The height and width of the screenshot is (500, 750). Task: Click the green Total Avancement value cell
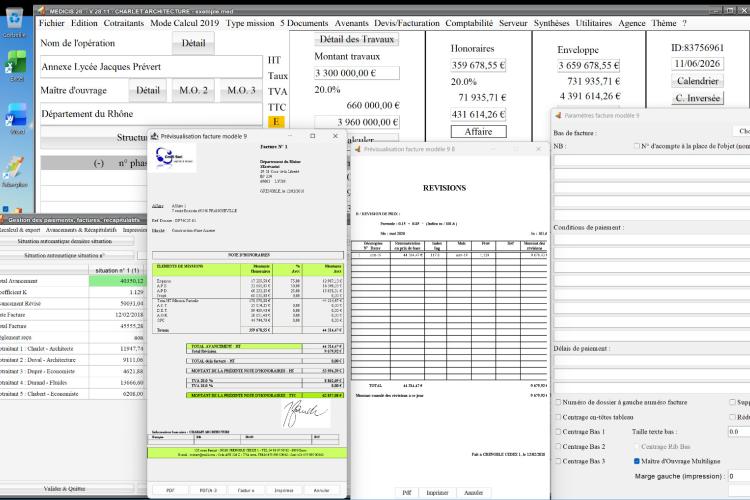[116, 281]
